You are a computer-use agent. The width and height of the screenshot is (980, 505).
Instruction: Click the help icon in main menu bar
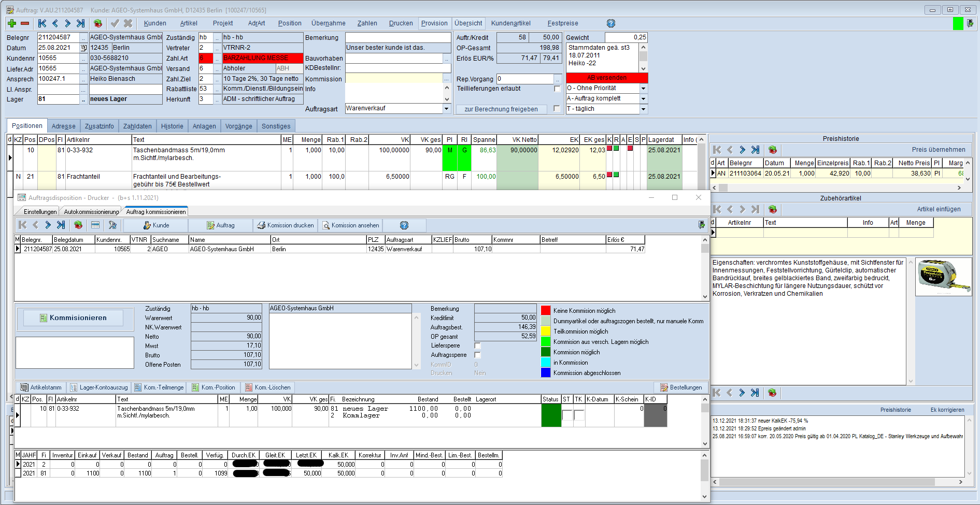611,23
